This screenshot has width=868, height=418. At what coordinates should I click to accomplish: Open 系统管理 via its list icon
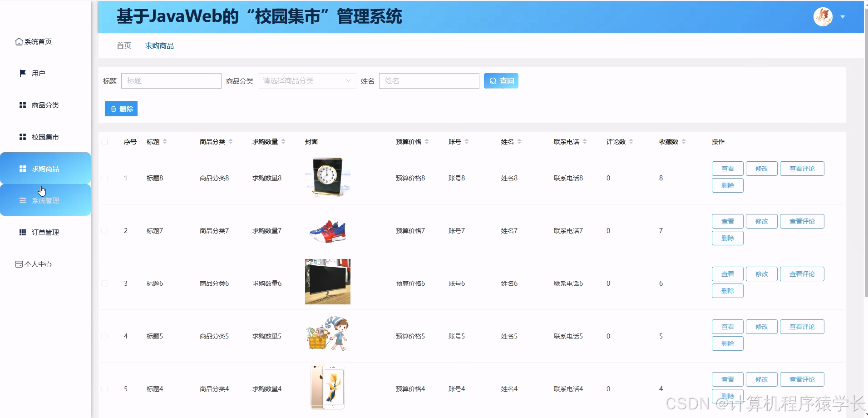(22, 200)
